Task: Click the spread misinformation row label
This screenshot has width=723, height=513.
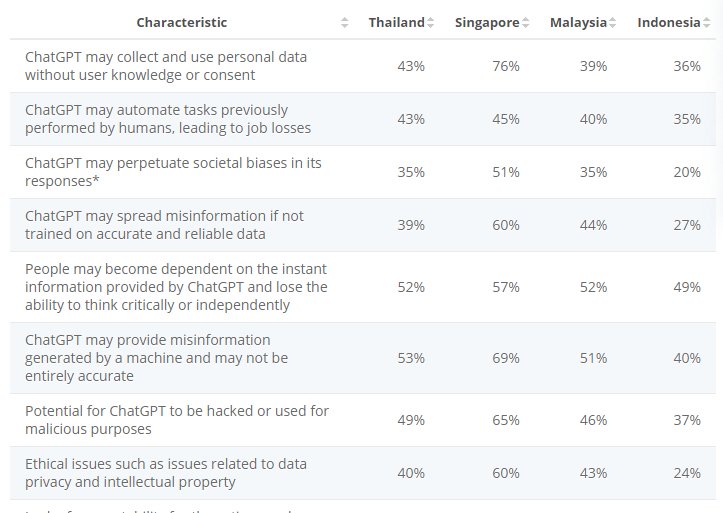Action: tap(164, 225)
